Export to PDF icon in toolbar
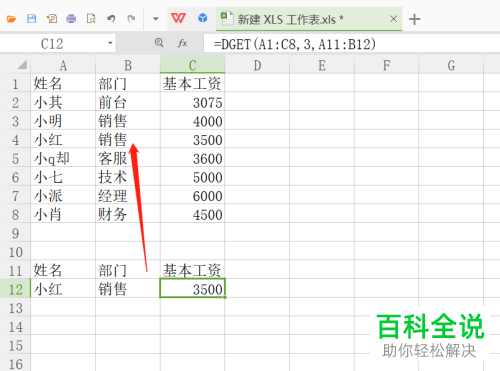The image size is (500, 371). tap(52, 19)
